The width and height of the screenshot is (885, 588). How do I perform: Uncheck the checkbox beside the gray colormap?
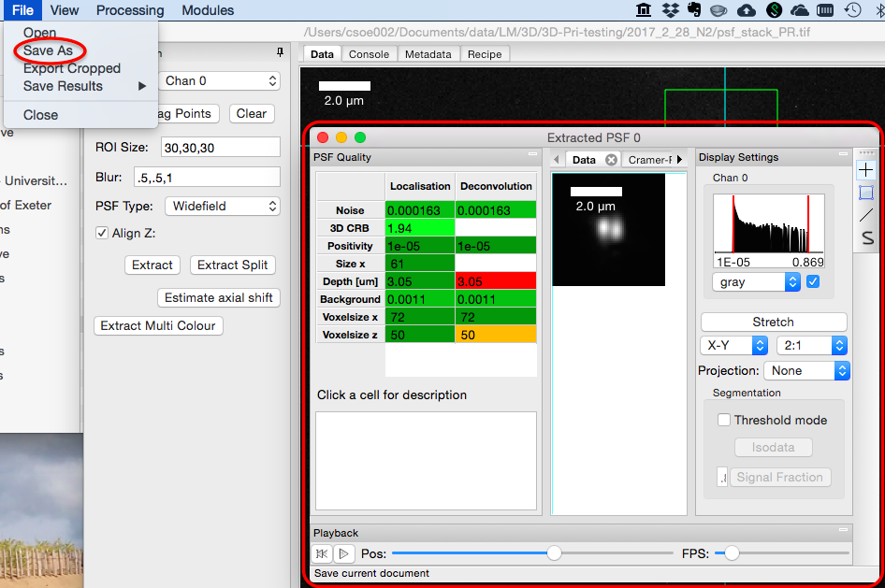pos(813,281)
